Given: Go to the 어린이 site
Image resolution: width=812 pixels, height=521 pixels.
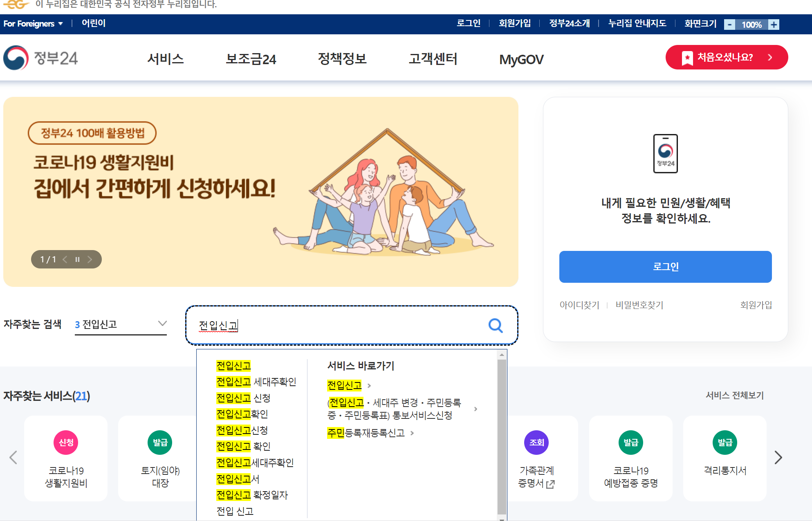Looking at the screenshot, I should (94, 23).
